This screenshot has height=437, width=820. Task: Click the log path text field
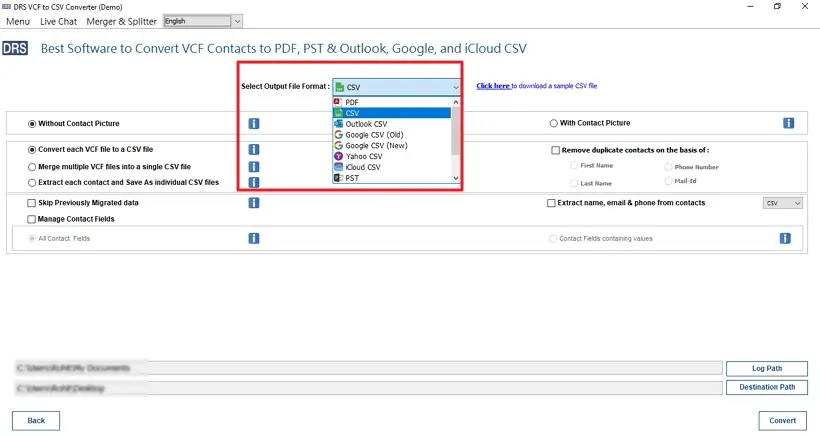[x=368, y=368]
